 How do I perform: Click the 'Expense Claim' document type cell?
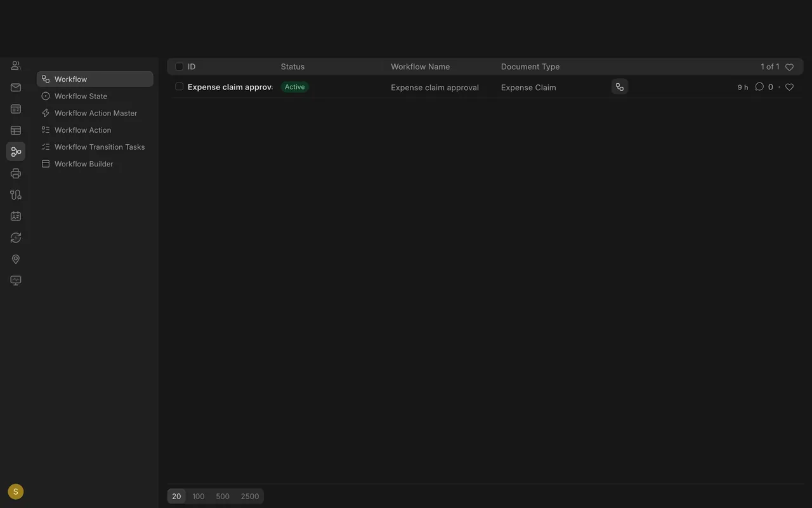[x=528, y=88]
